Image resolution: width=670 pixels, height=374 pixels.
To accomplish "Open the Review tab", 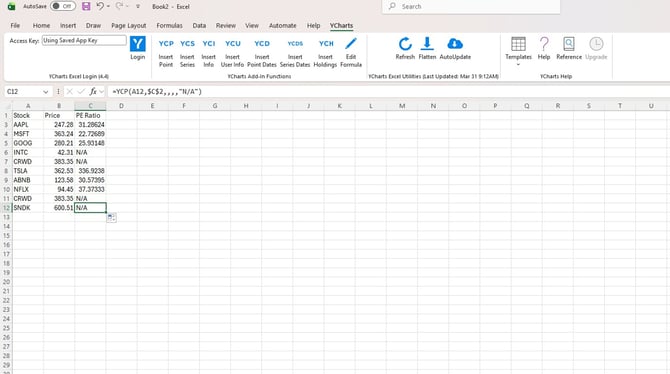I will click(x=226, y=26).
